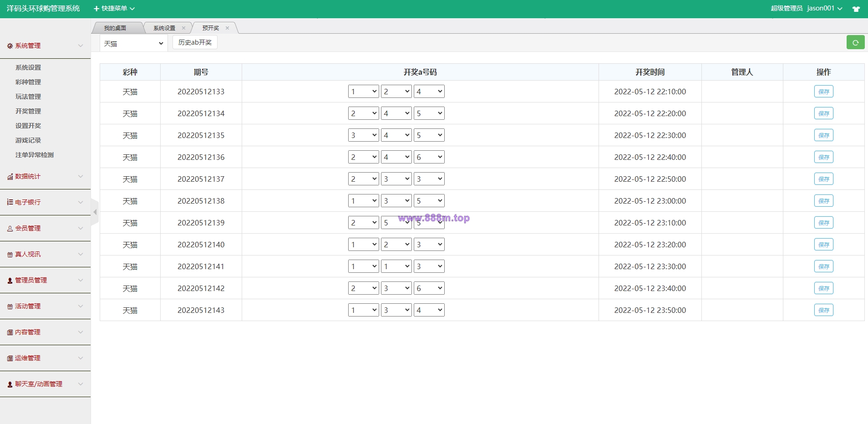Open second number dropdown for 20220512134
This screenshot has height=424, width=868.
(x=396, y=113)
